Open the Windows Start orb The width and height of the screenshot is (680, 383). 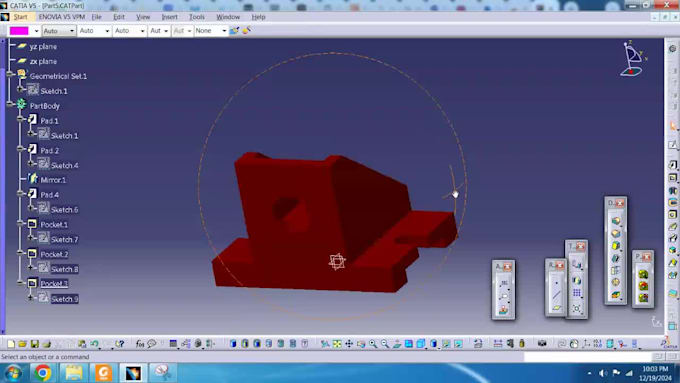tap(13, 373)
